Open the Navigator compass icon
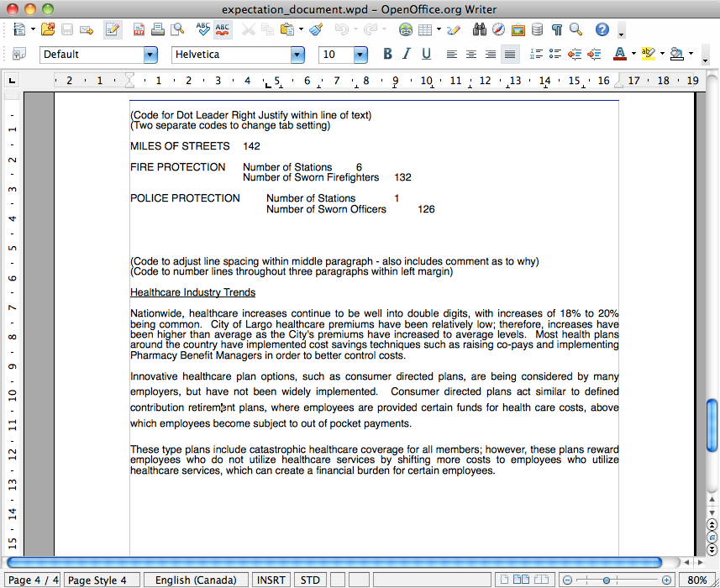720x588 pixels. [x=499, y=30]
